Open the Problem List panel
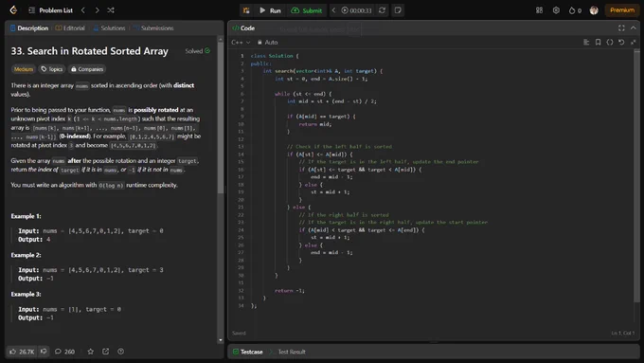The image size is (644, 363). coord(50,10)
